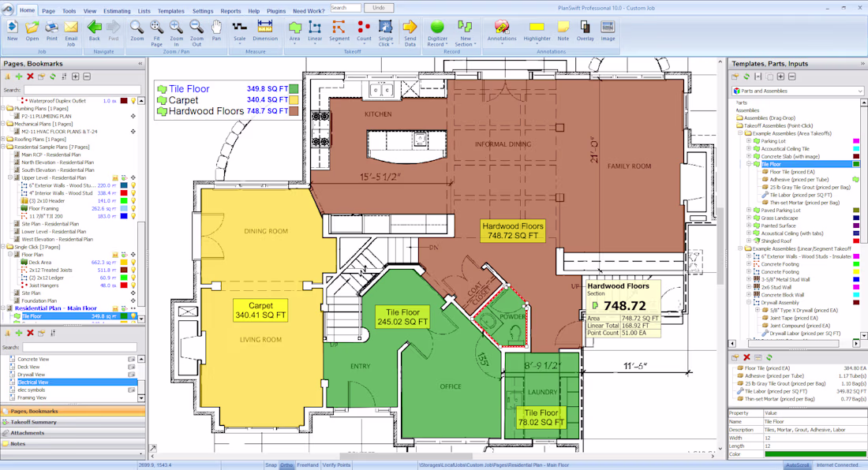Image resolution: width=868 pixels, height=470 pixels.
Task: Select the Segment takeoff tool
Action: click(x=339, y=31)
